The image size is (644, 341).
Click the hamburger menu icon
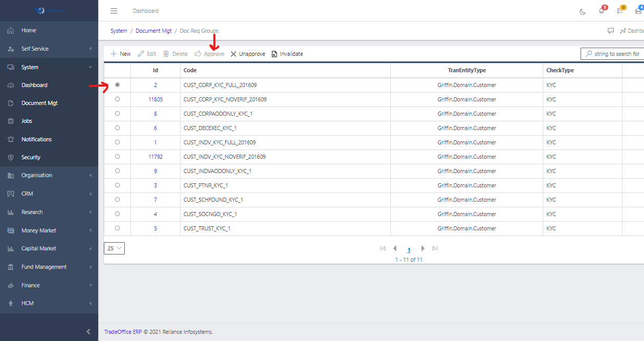(x=114, y=11)
